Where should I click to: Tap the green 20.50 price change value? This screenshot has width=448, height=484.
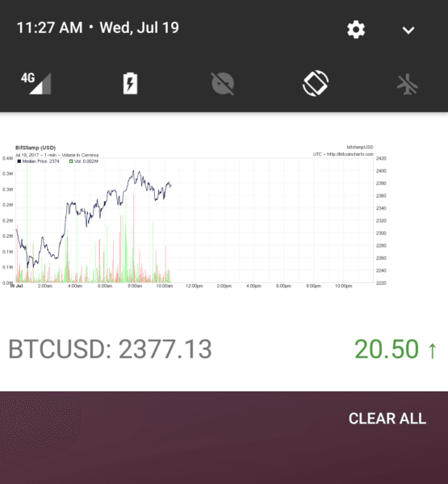387,349
